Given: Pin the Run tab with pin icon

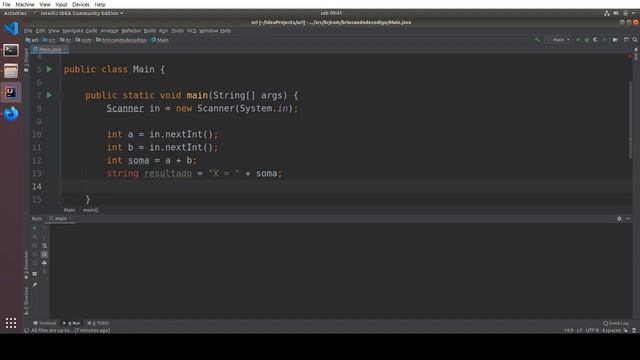Looking at the screenshot, I should (x=35, y=284).
